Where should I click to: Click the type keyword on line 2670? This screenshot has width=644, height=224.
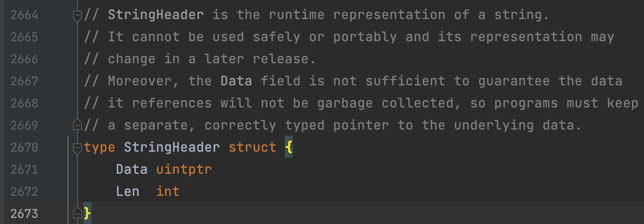(x=100, y=148)
